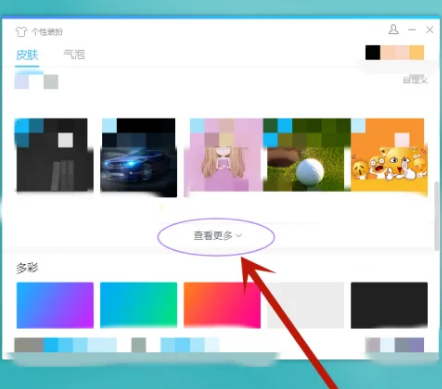Select the blue sports car skin
Image resolution: width=442 pixels, height=389 pixels.
click(x=139, y=157)
